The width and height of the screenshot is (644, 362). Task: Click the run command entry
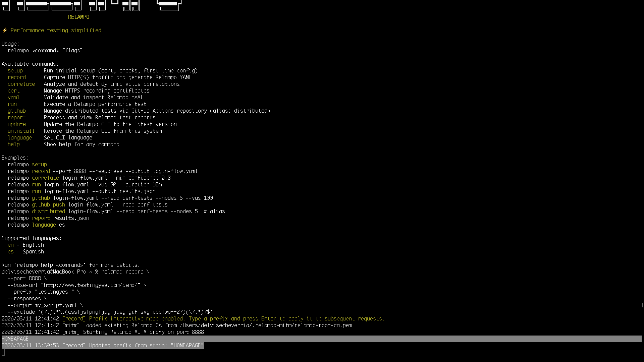(x=12, y=104)
